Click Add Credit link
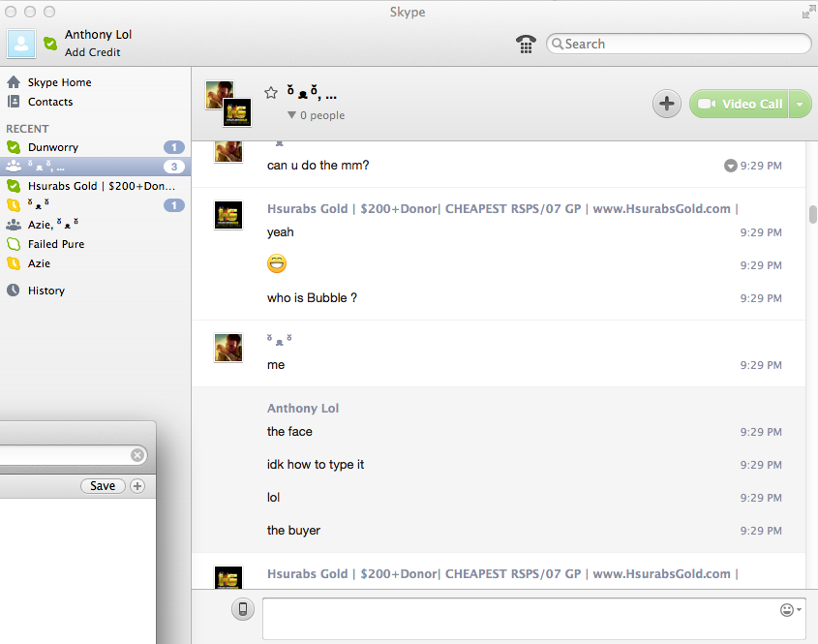 [x=92, y=52]
